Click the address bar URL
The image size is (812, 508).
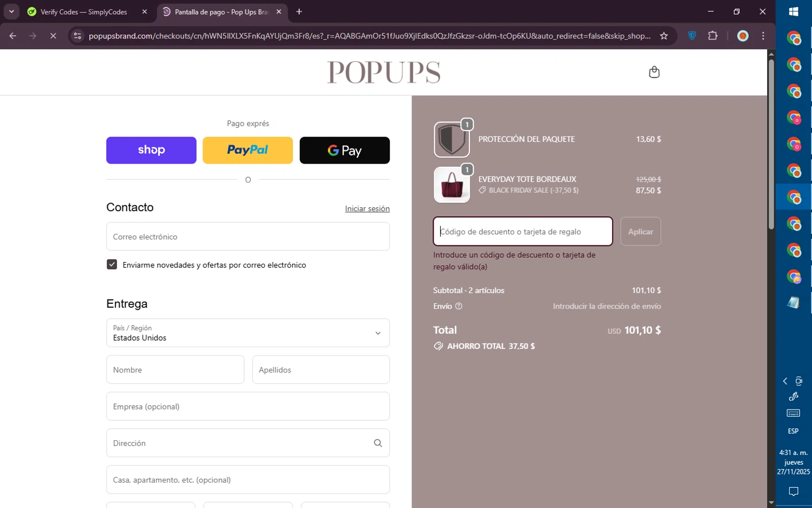(369, 36)
